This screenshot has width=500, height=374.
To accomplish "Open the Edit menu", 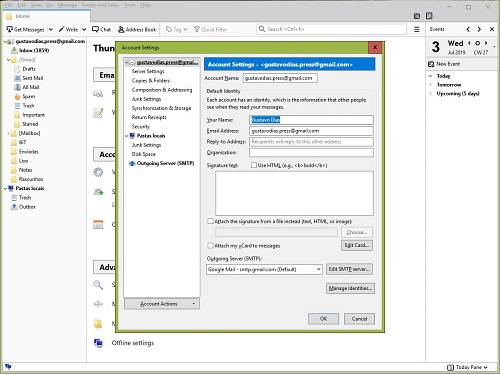I will [x=22, y=5].
